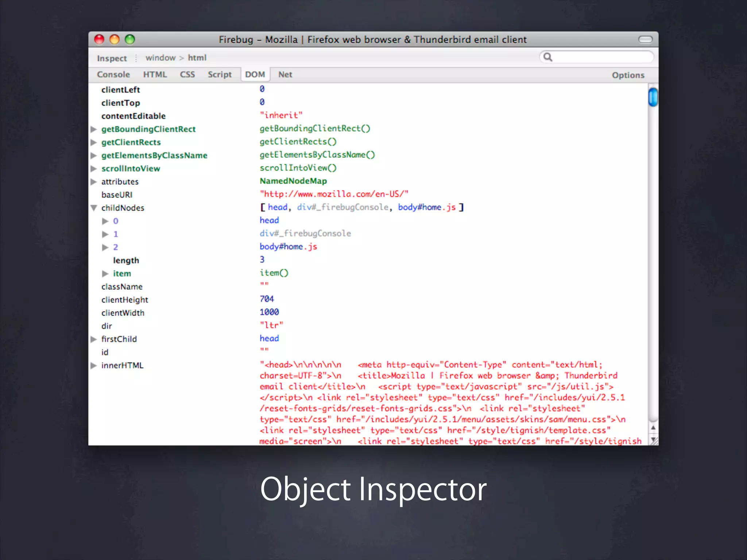This screenshot has height=560, width=747.
Task: Expand the getBoundingClientRect entry
Action: coord(94,129)
